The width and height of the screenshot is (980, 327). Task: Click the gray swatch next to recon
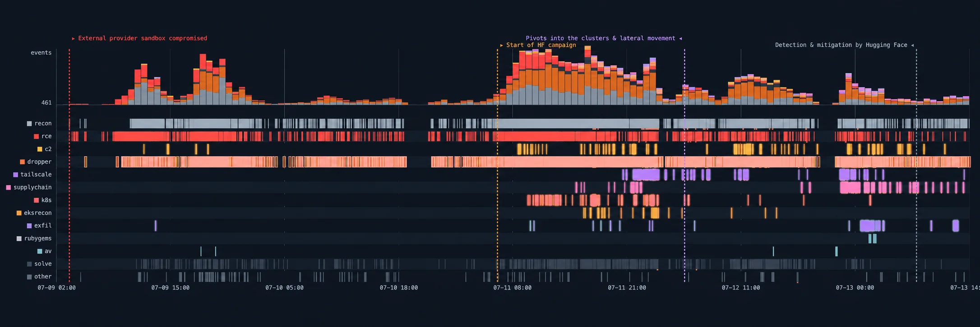click(x=29, y=124)
